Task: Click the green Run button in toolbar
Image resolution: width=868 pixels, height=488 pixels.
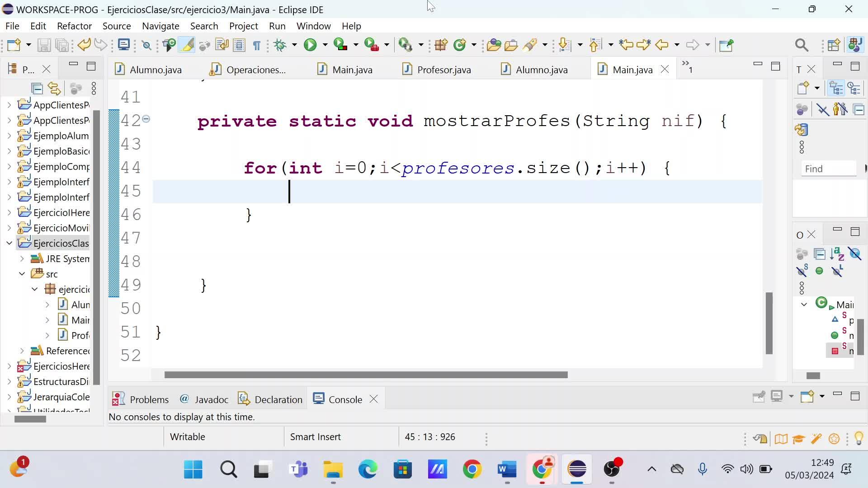Action: click(310, 45)
